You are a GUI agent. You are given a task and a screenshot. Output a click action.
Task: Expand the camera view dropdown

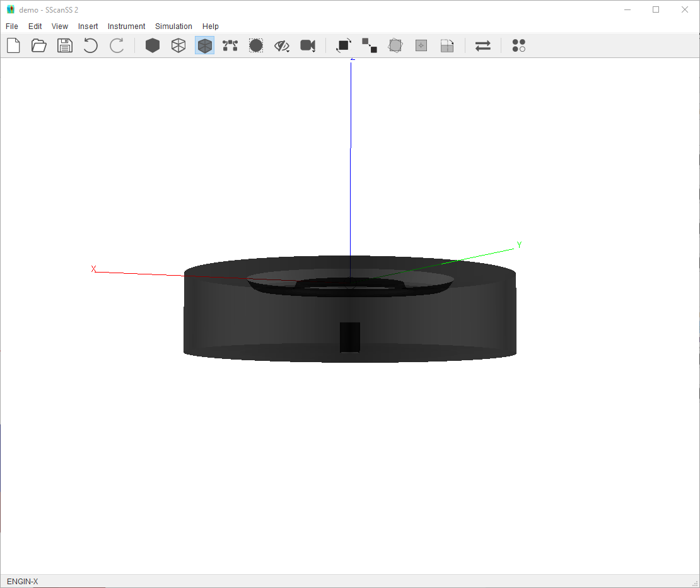[308, 45]
